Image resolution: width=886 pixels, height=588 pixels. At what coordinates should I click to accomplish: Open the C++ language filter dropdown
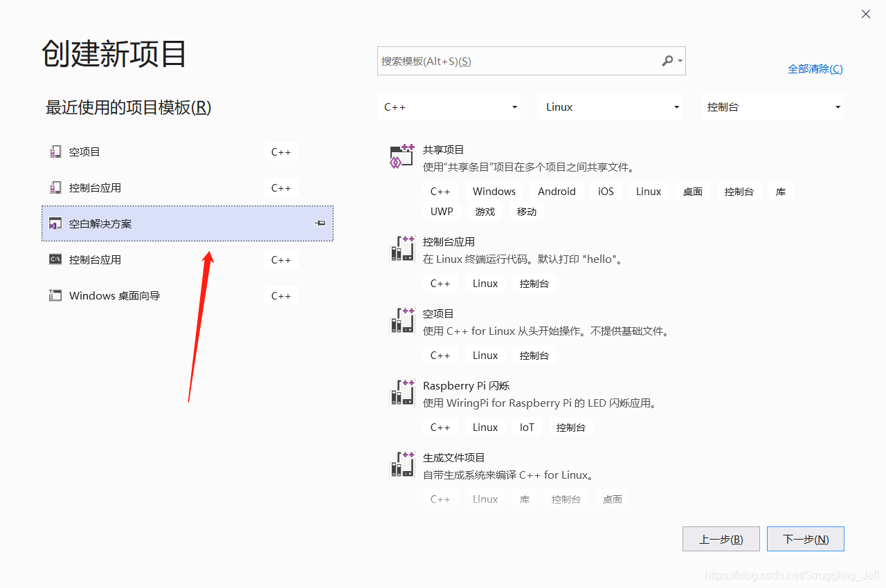(x=449, y=107)
